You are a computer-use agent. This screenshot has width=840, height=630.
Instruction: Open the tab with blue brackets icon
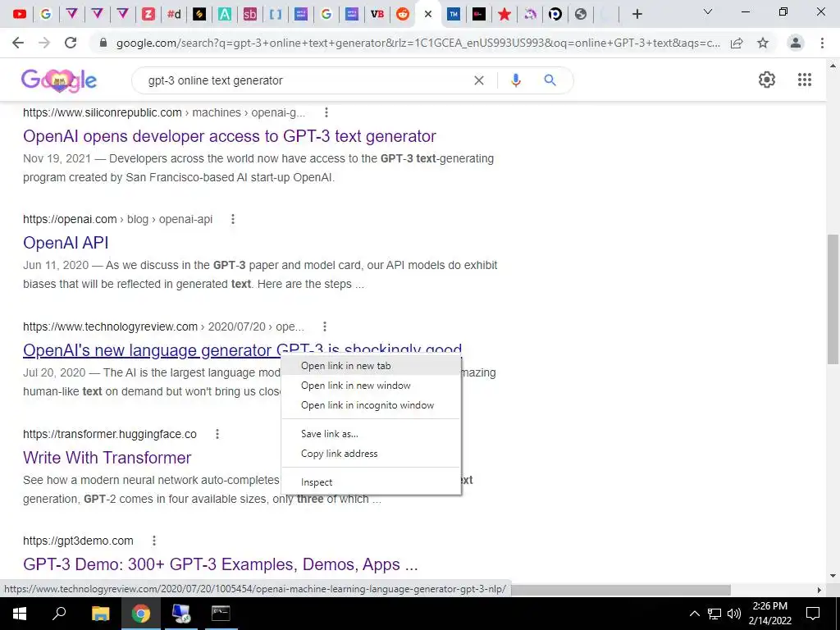(x=276, y=14)
